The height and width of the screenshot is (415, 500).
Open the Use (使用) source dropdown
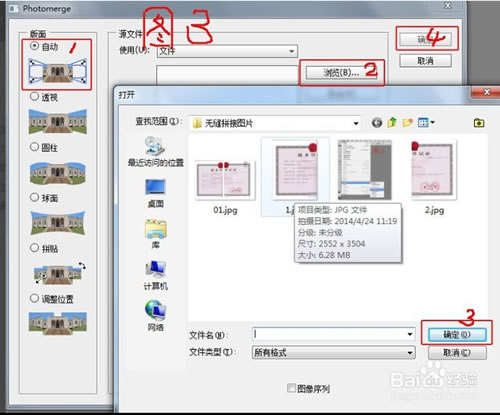tap(227, 51)
